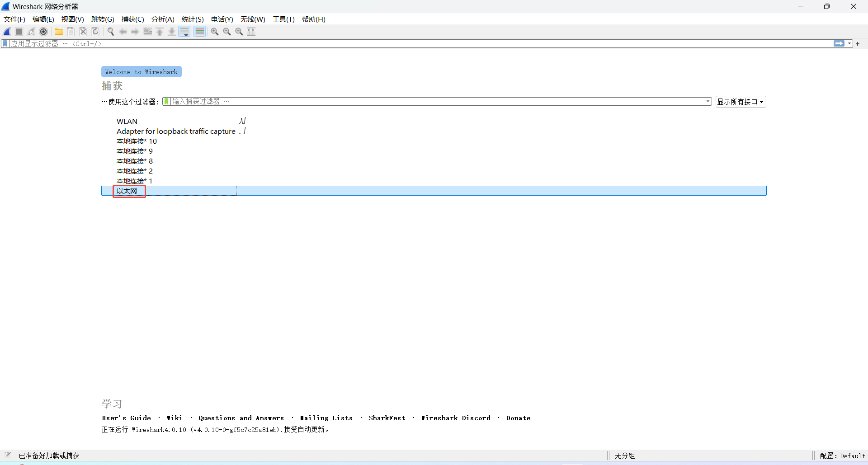The image size is (868, 465).
Task: Expand the capture filter history dropdown
Action: pyautogui.click(x=708, y=102)
